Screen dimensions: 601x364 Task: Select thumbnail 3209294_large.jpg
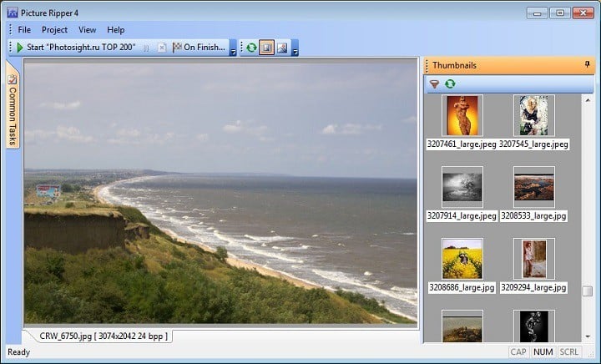click(534, 259)
